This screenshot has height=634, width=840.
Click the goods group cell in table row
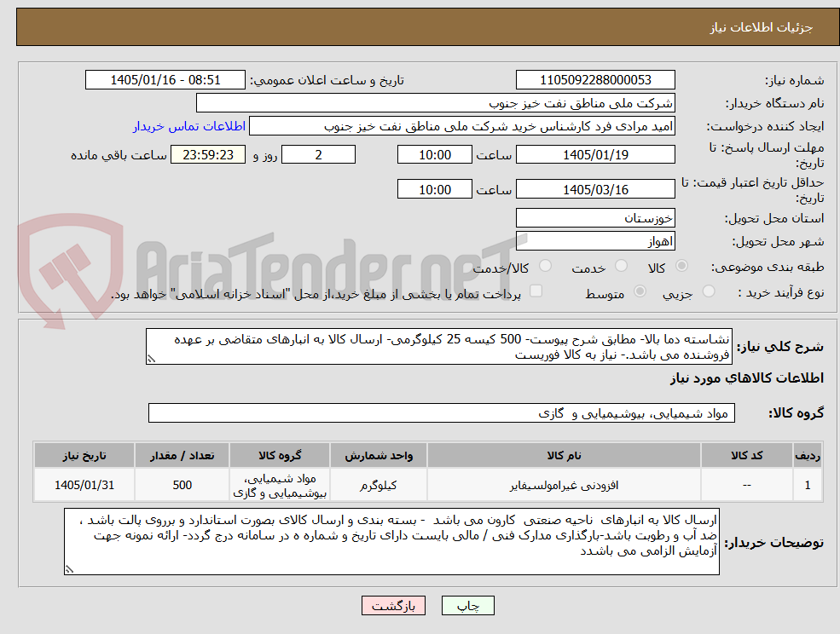[280, 485]
